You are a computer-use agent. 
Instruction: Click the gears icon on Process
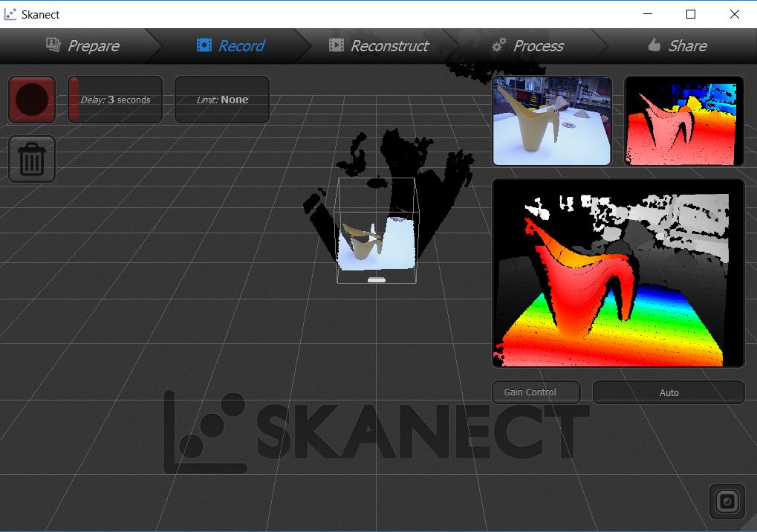click(498, 45)
